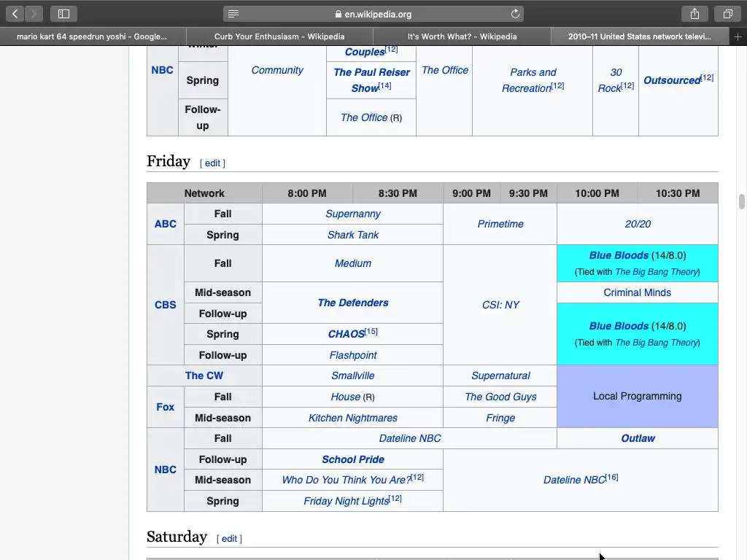The height and width of the screenshot is (560, 747).
Task: Open Kitchen Nightmares link
Action: click(x=353, y=418)
